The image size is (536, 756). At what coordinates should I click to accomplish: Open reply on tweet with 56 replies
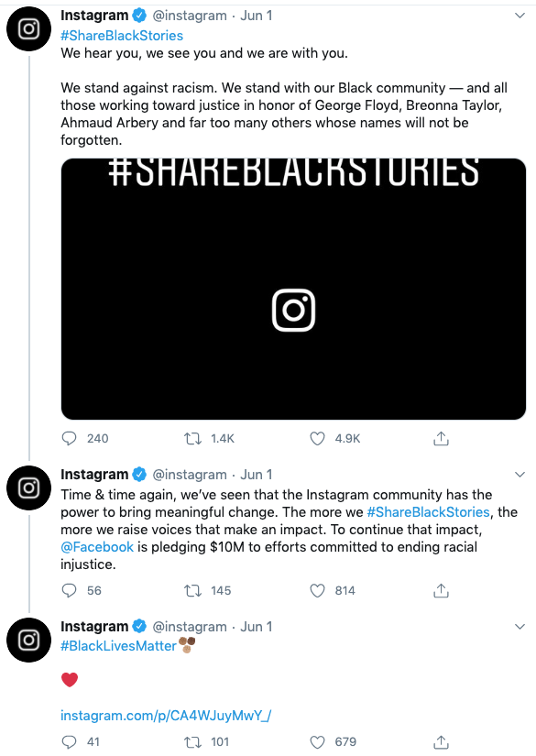pos(70,590)
